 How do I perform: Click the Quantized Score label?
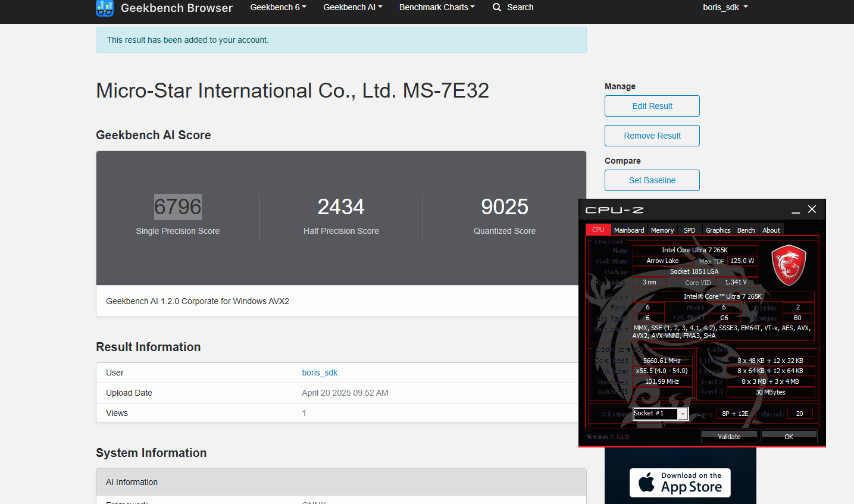pos(505,231)
